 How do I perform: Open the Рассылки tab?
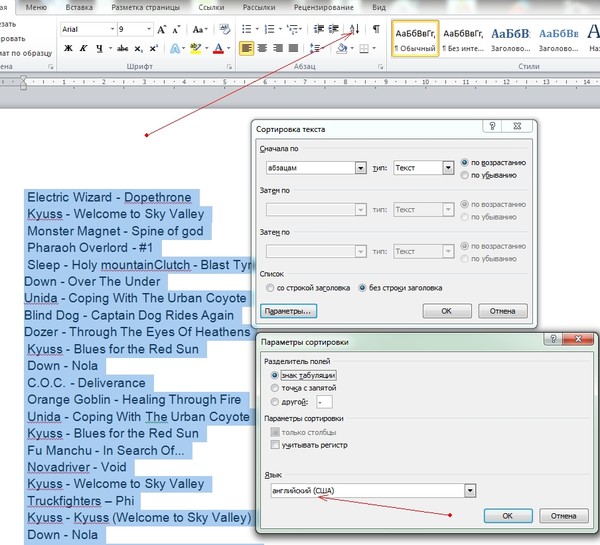[x=259, y=7]
